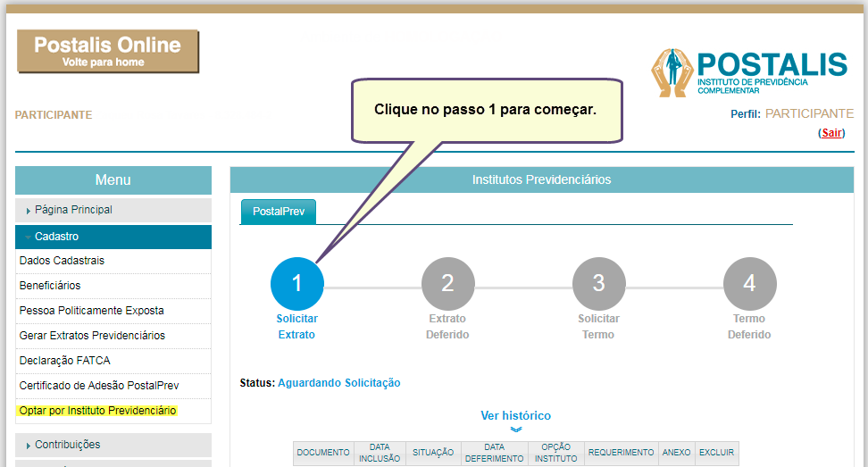Viewport: 868px width, 467px height.
Task: Click step 1 blue circle
Action: (x=296, y=283)
